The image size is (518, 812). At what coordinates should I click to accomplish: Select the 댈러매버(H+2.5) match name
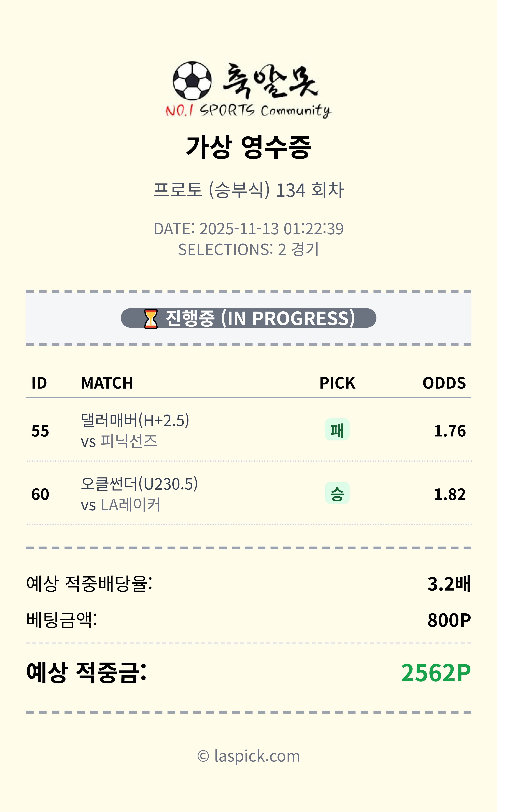click(x=135, y=421)
